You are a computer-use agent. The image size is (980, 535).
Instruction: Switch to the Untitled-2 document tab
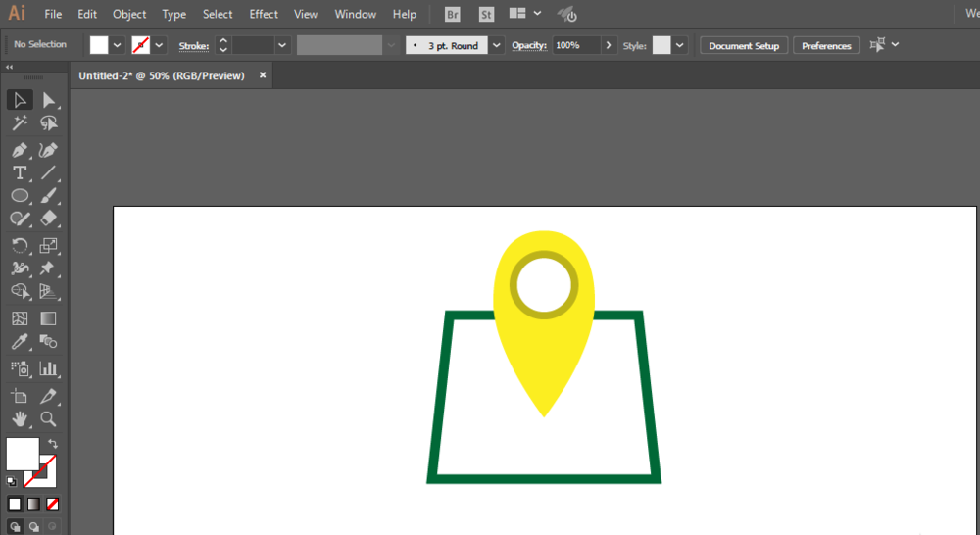click(162, 75)
